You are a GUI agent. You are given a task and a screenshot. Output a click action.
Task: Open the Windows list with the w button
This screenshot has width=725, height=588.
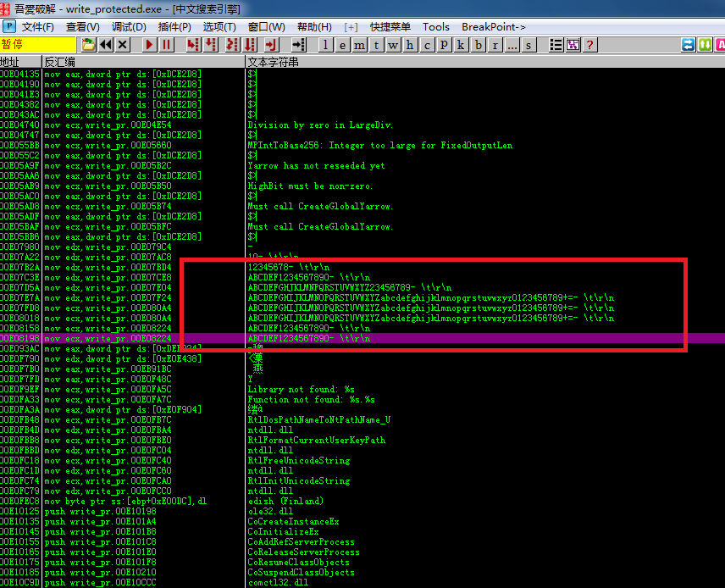pos(393,45)
